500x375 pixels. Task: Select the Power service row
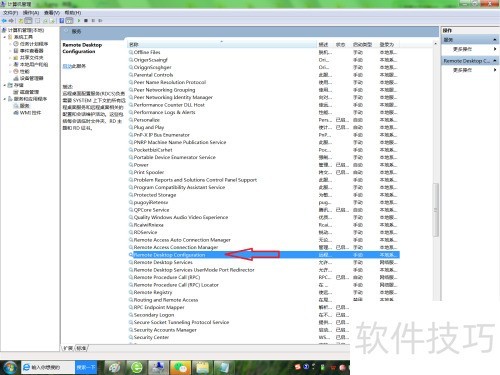(x=263, y=165)
